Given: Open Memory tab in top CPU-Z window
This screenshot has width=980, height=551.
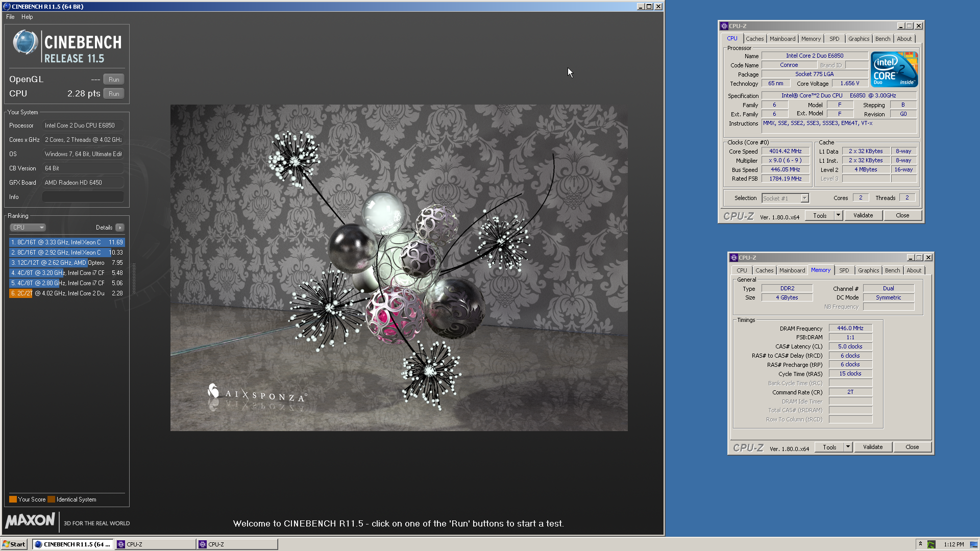Looking at the screenshot, I should 811,39.
